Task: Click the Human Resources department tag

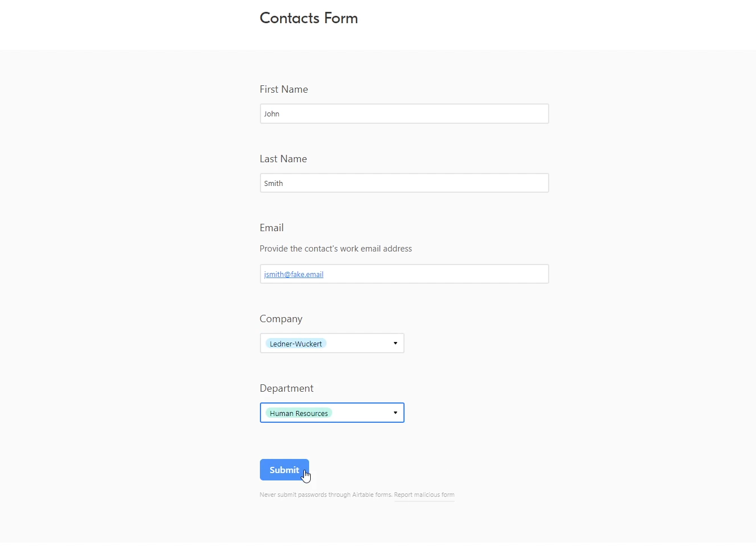Action: click(x=299, y=413)
